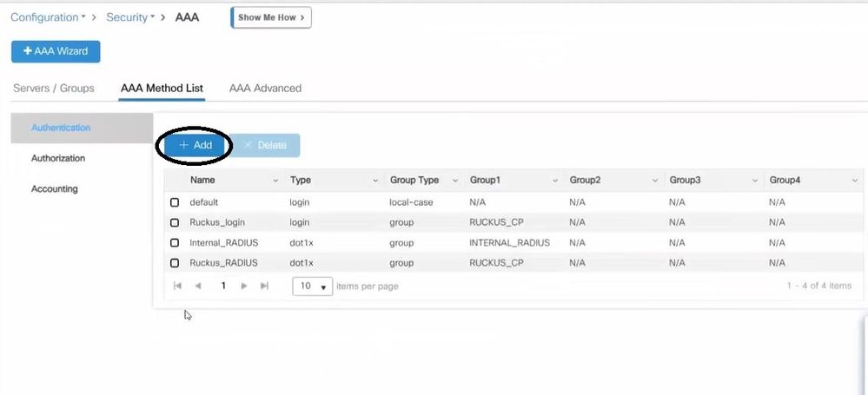
Task: Select the default row checkbox
Action: coord(175,202)
